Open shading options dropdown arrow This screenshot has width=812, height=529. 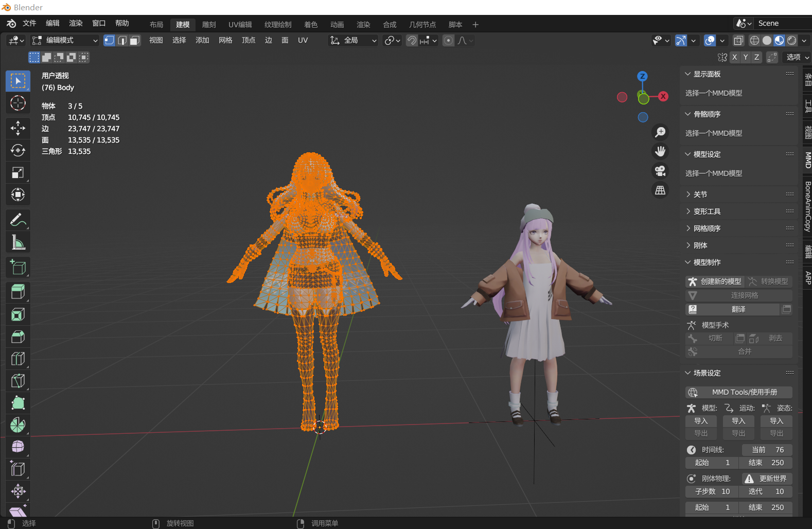click(804, 40)
